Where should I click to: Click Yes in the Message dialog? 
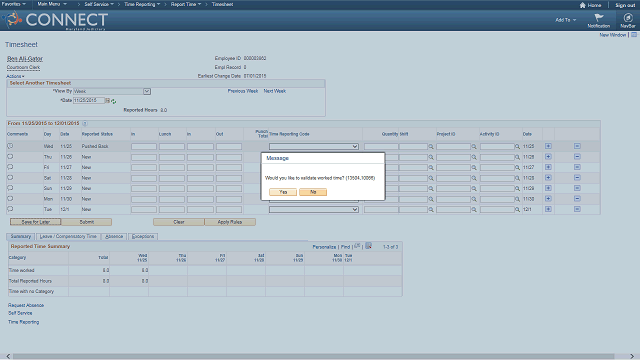pos(283,192)
